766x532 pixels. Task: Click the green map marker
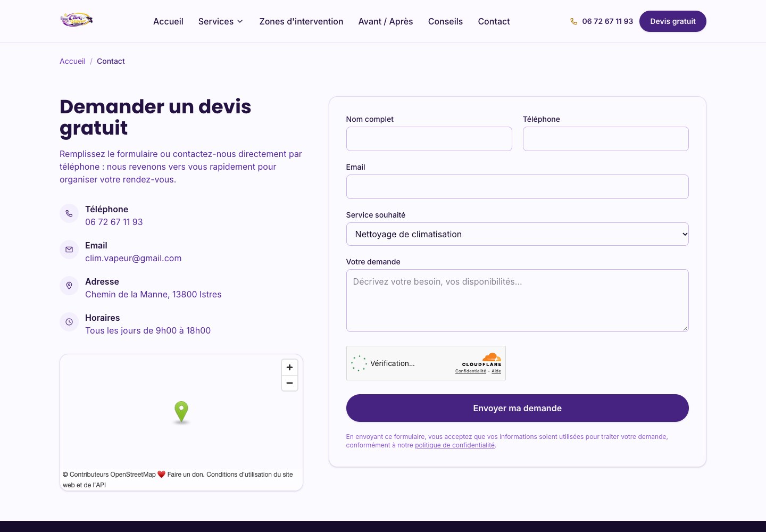181,412
